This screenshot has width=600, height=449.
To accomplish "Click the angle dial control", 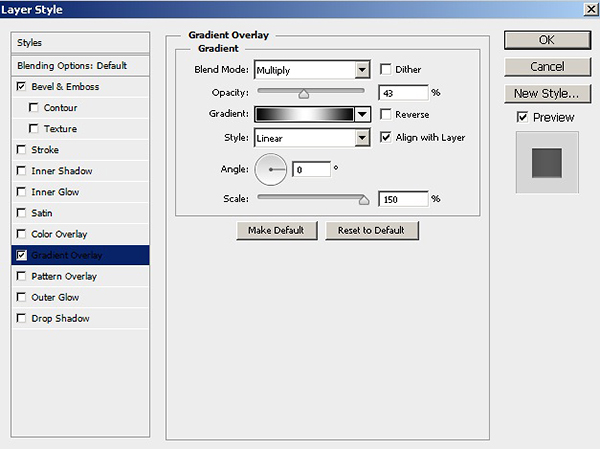I will pyautogui.click(x=271, y=170).
